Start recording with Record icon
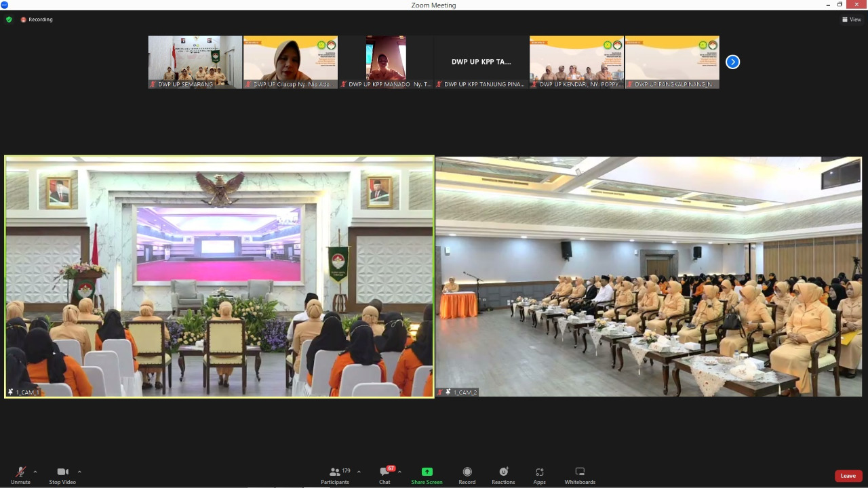This screenshot has width=868, height=488. (467, 475)
